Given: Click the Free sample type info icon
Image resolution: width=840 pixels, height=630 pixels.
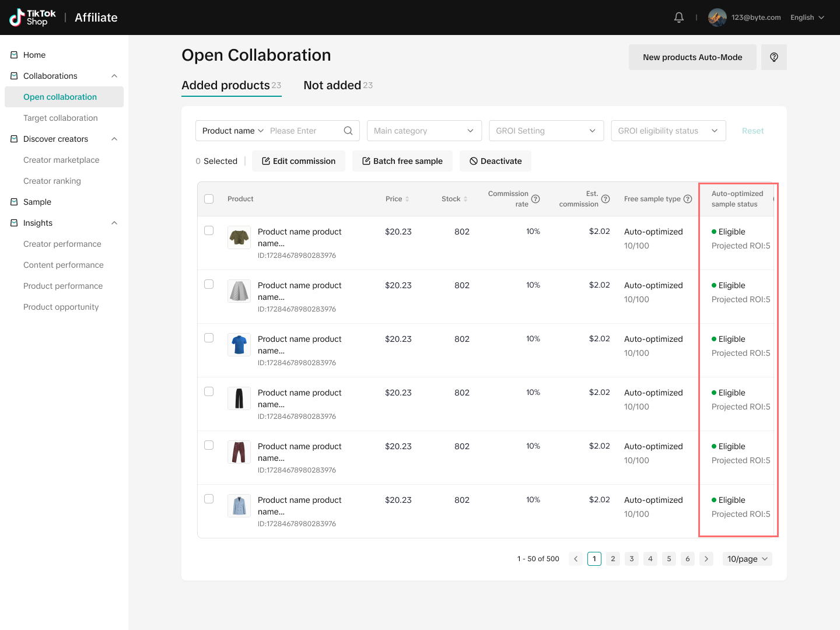Looking at the screenshot, I should tap(688, 199).
